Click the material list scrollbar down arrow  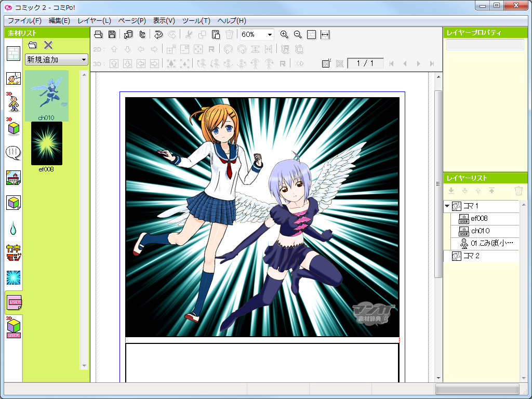coord(84,366)
